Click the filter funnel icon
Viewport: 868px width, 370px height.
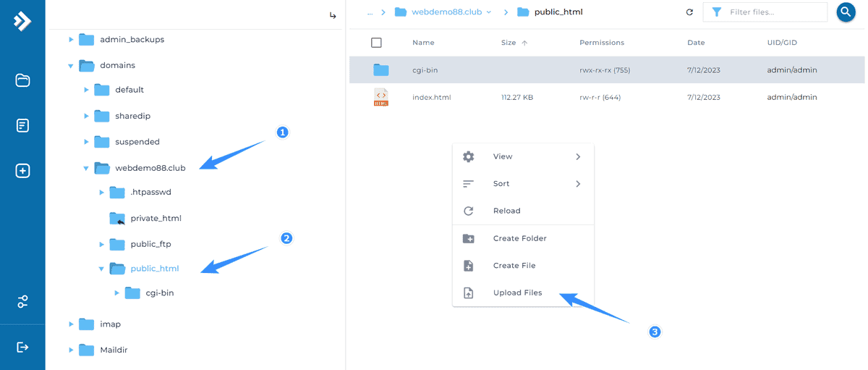tap(716, 12)
